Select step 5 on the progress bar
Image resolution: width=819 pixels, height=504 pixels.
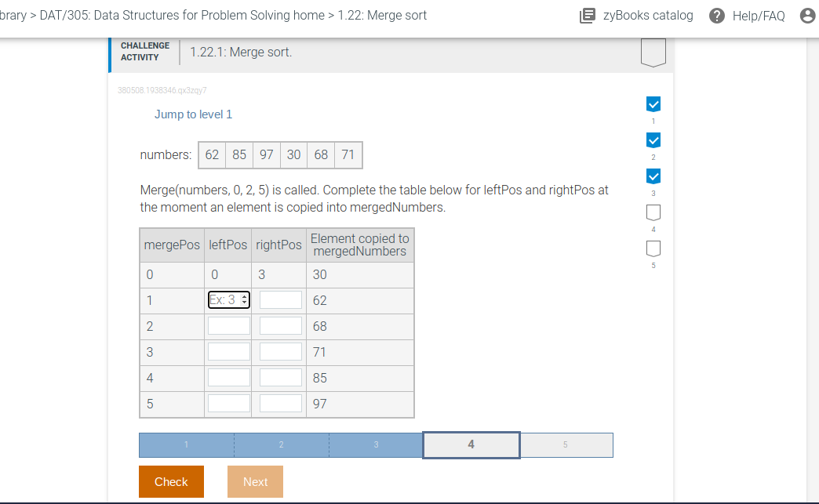pos(566,444)
